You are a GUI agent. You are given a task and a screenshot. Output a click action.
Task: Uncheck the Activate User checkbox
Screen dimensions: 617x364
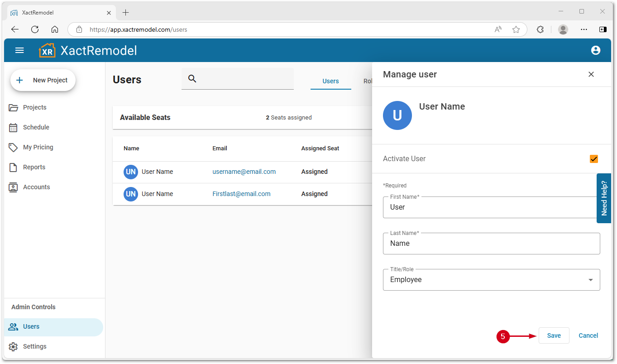click(593, 159)
